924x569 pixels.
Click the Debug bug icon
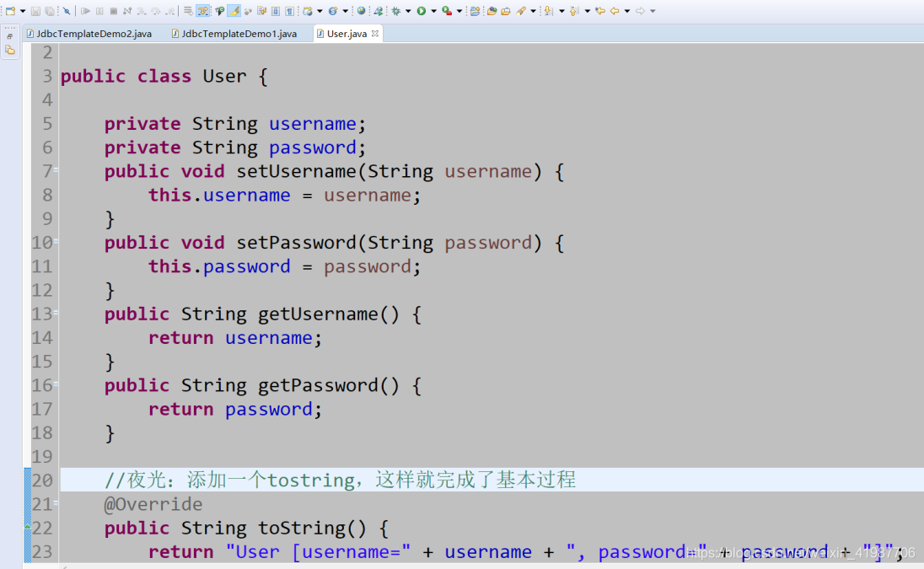pos(396,11)
